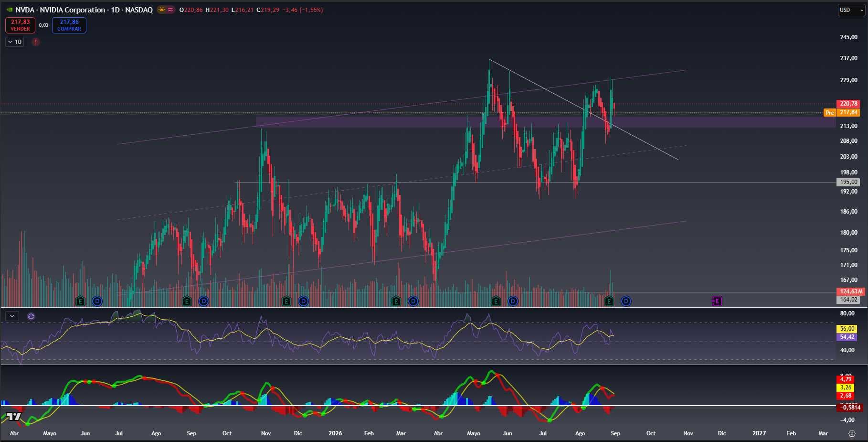Click the closing value C219,29 in the header
Image resolution: width=868 pixels, height=442 pixels.
(268, 10)
